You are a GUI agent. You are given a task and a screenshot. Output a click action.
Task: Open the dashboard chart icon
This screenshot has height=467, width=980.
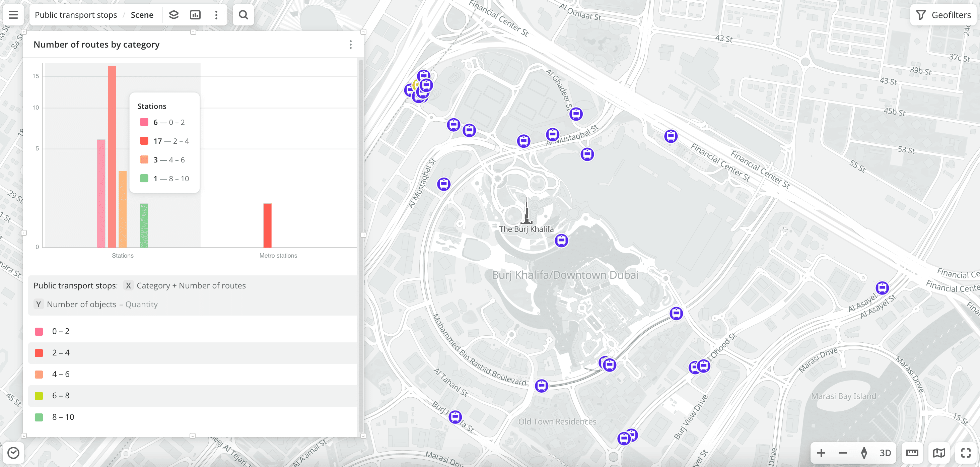[x=195, y=15]
